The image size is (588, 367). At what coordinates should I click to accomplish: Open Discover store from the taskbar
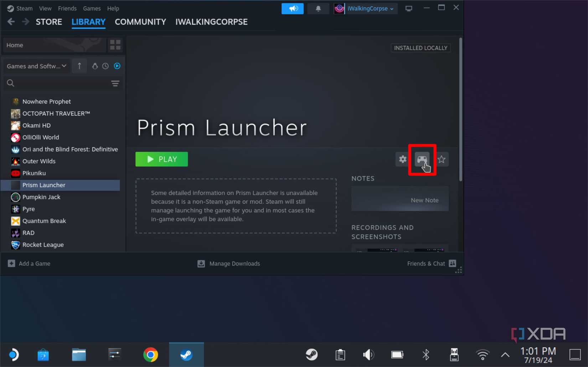pos(43,355)
